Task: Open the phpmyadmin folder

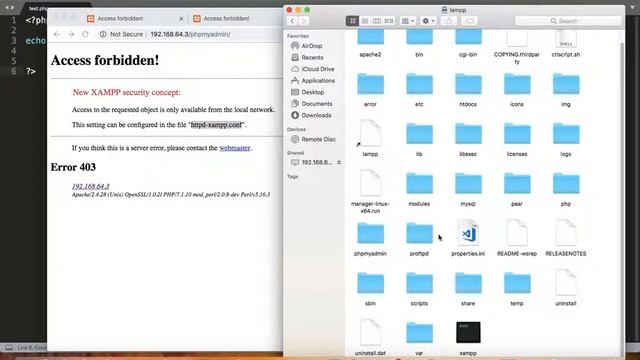Action: pos(370,234)
